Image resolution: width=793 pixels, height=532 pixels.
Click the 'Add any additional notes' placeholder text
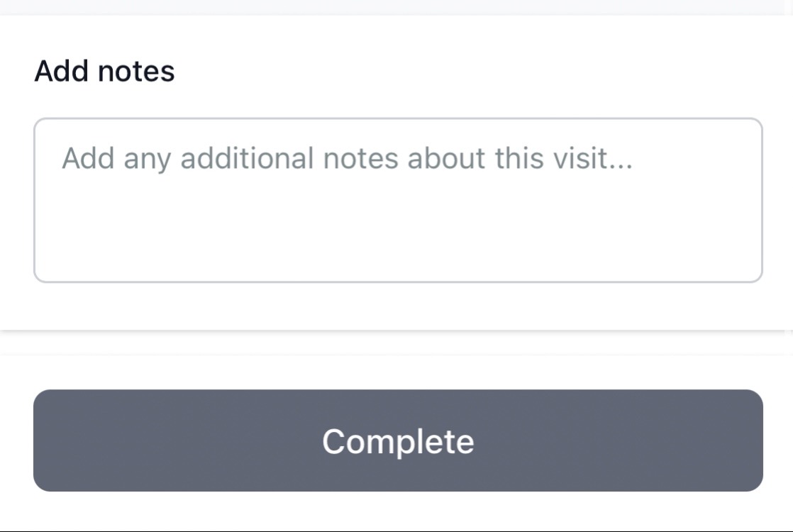click(346, 158)
